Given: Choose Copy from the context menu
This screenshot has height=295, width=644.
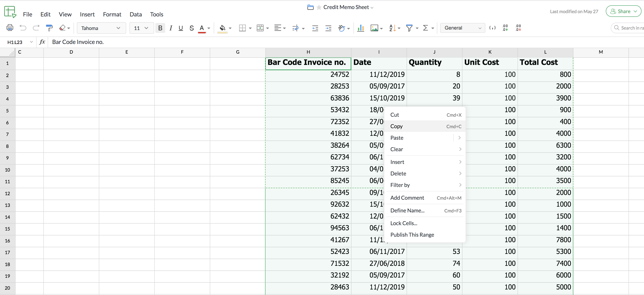Looking at the screenshot, I should 397,126.
